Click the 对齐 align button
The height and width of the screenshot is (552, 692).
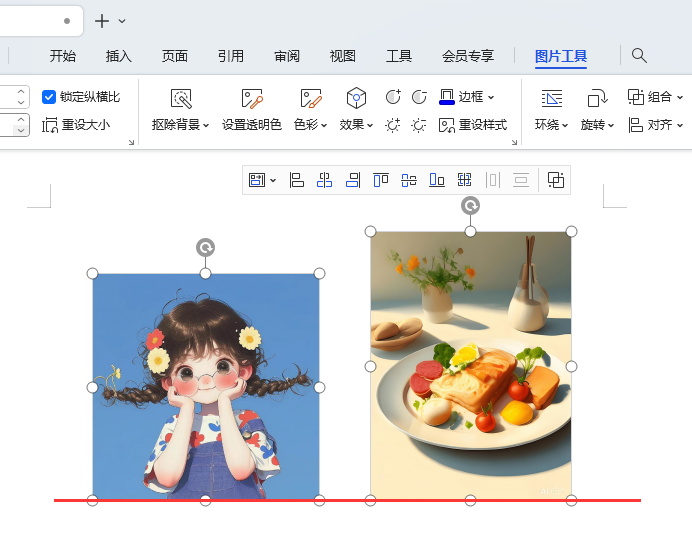point(651,125)
